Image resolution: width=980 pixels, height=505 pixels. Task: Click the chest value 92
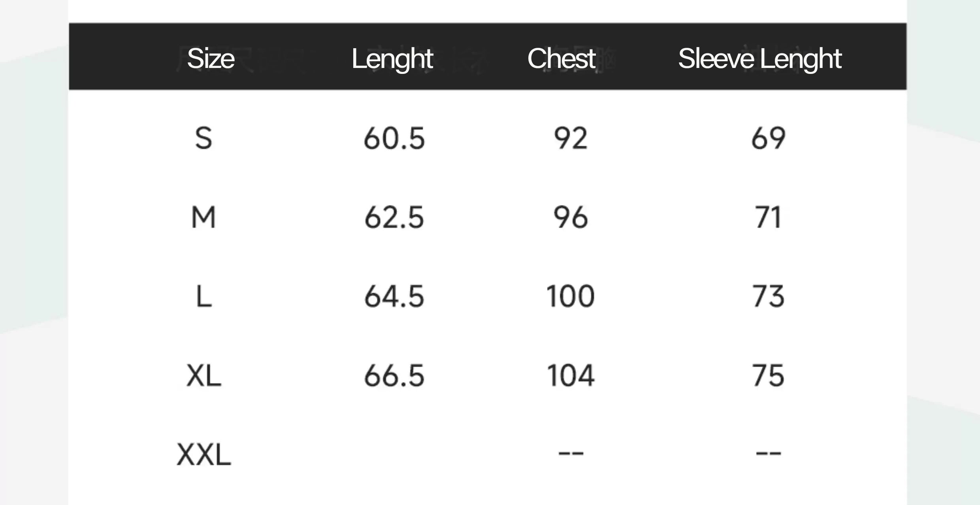[x=570, y=139]
